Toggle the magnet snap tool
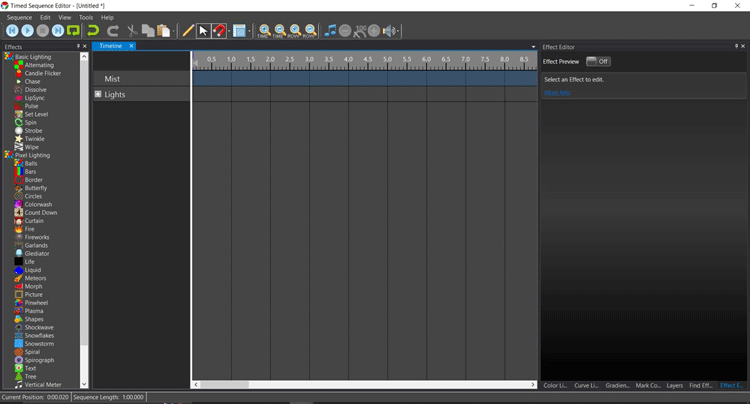This screenshot has width=750, height=404. click(x=219, y=31)
